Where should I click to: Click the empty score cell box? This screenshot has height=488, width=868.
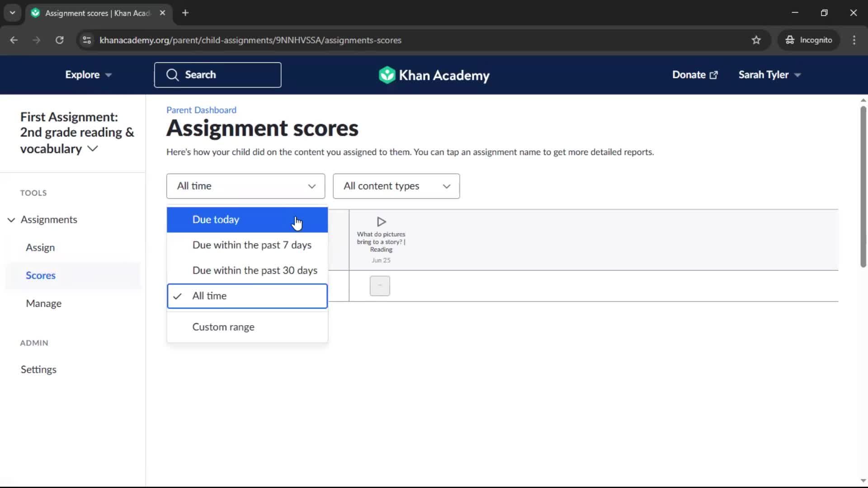tap(380, 286)
